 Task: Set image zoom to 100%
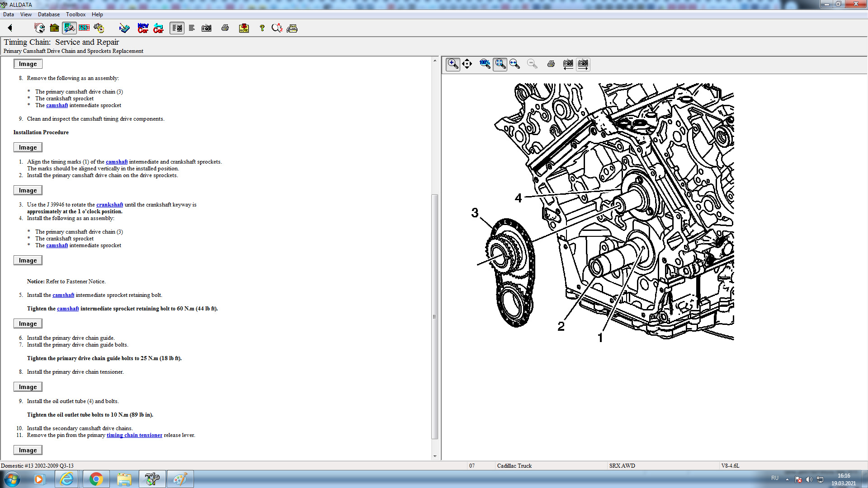(x=485, y=64)
